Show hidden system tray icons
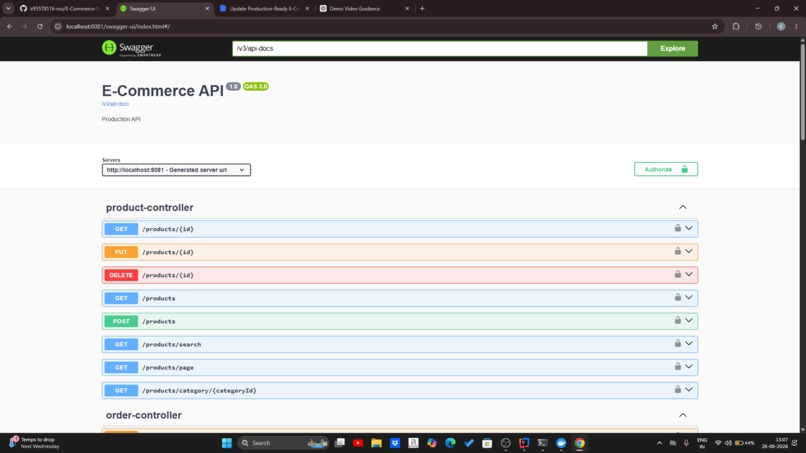The image size is (806, 453). [659, 443]
